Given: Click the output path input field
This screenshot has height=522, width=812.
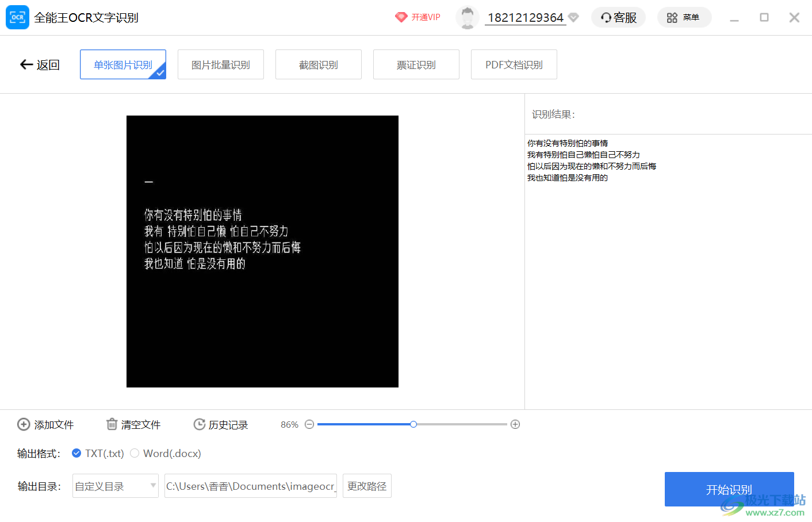Looking at the screenshot, I should (251, 486).
